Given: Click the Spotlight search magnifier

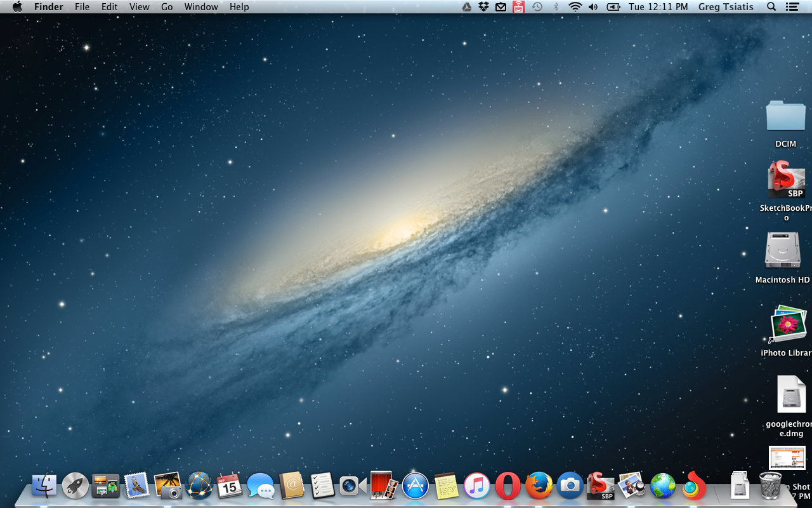Looking at the screenshot, I should click(771, 7).
